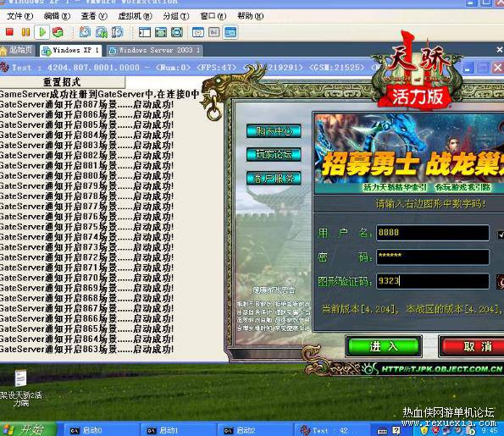Open the 分组(T) menu
Viewport: 504px width, 436px height.
(176, 16)
